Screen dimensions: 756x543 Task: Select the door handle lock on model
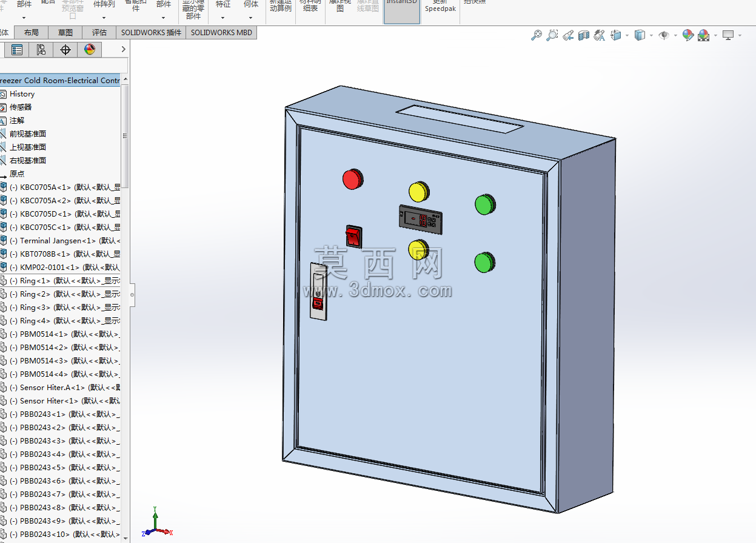[318, 291]
